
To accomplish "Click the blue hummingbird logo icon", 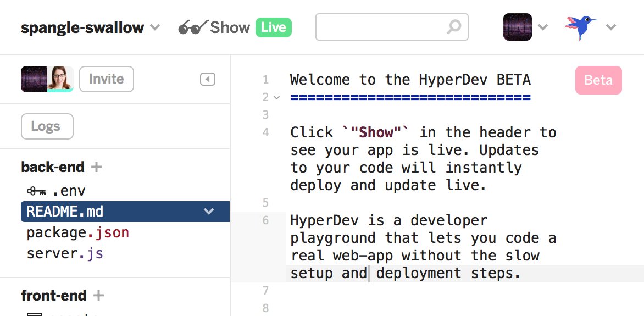I will [581, 27].
